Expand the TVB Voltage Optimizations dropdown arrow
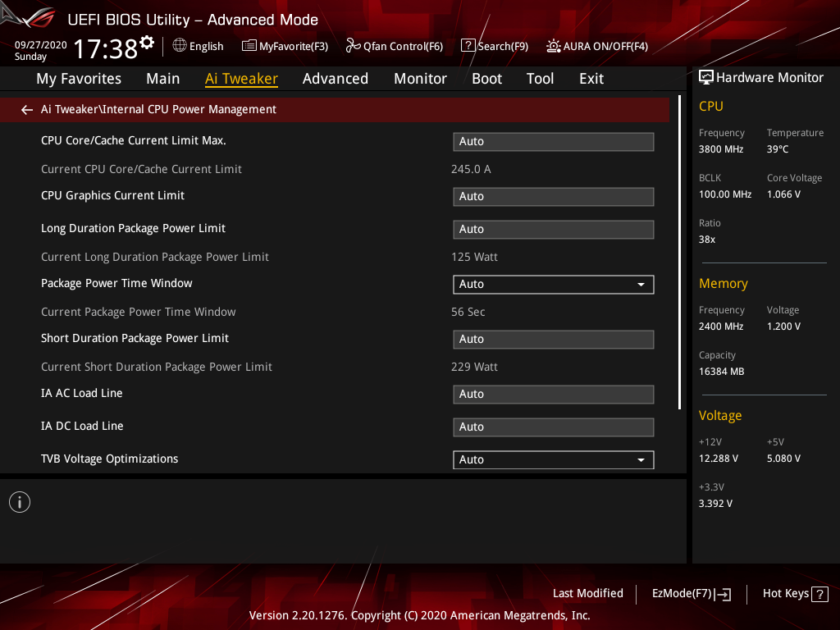Viewport: 840px width, 630px height. coord(641,459)
